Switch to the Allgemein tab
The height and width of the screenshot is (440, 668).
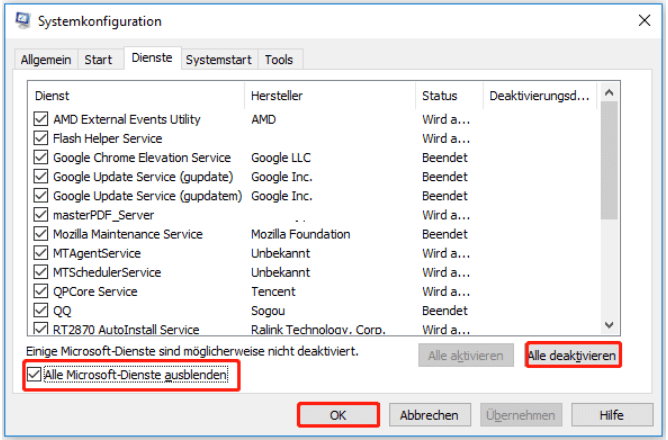pyautogui.click(x=46, y=60)
